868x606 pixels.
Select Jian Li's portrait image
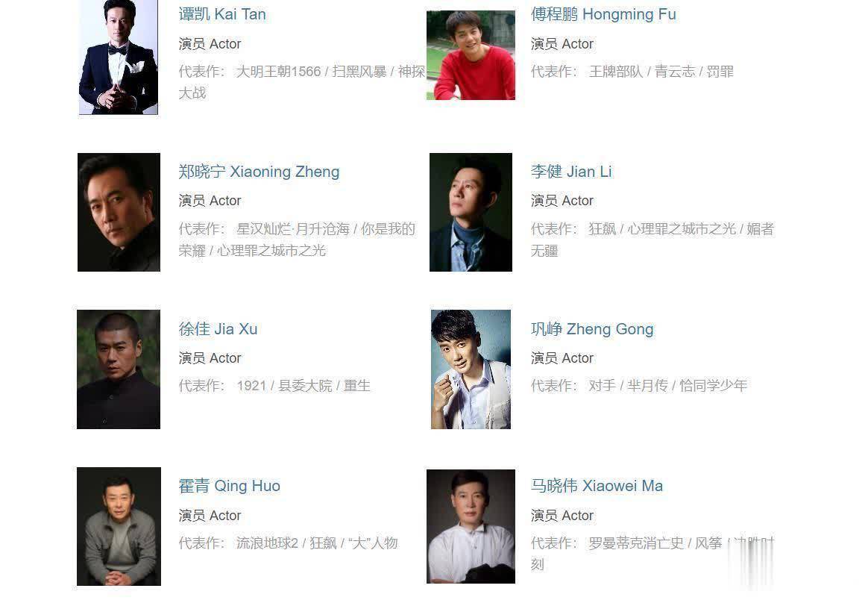coord(471,212)
